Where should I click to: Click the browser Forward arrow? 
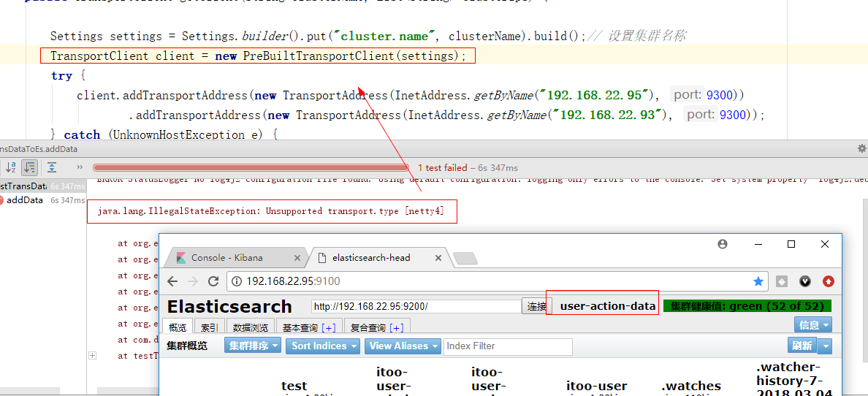coord(193,281)
